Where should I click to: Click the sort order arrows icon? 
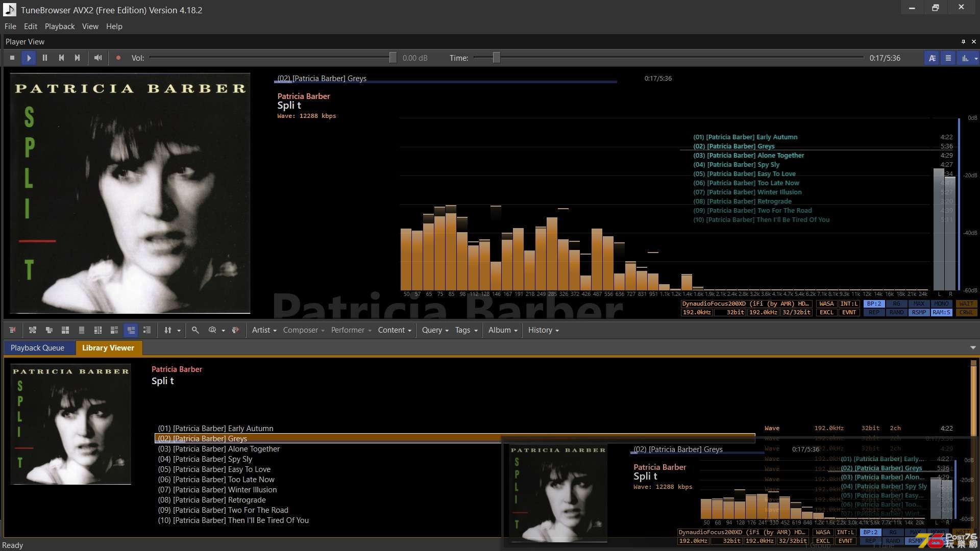click(168, 330)
